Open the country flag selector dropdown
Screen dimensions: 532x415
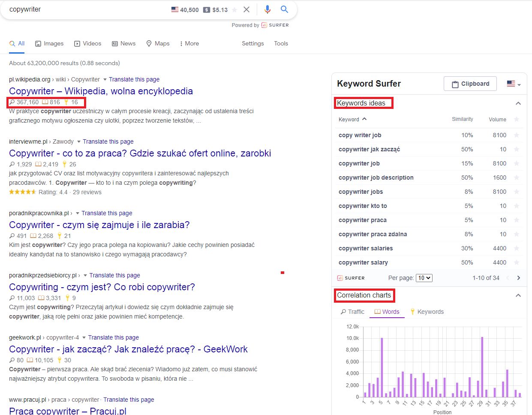[513, 84]
